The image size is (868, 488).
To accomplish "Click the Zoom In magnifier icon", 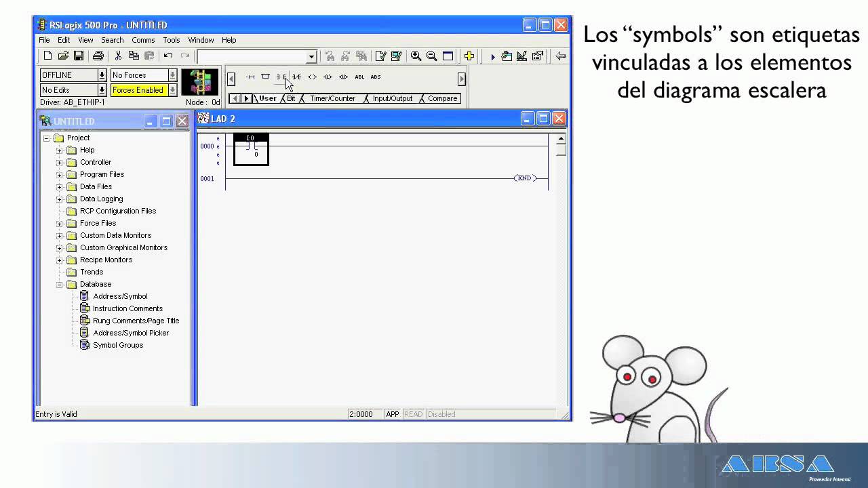I will [x=416, y=56].
